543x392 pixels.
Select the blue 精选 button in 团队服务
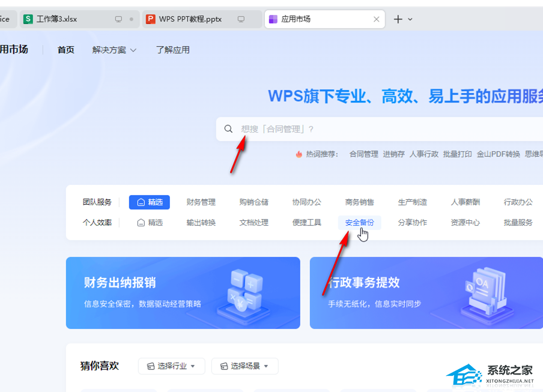[149, 202]
